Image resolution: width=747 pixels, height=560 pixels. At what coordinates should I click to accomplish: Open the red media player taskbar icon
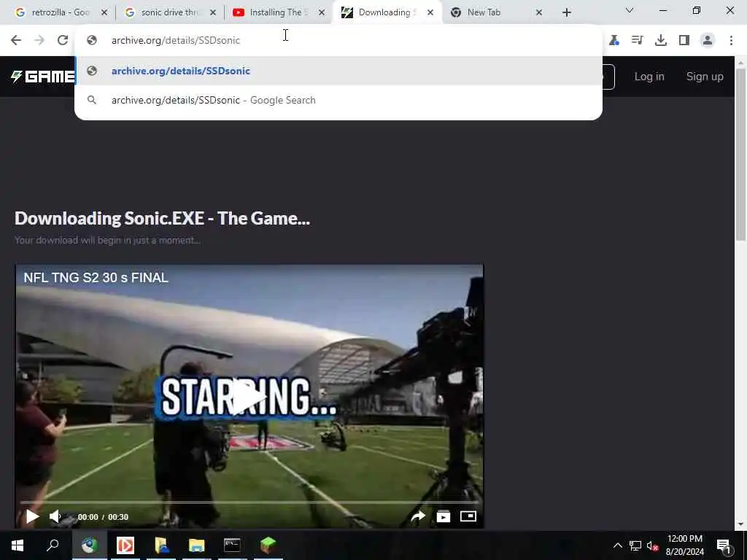[x=125, y=545]
